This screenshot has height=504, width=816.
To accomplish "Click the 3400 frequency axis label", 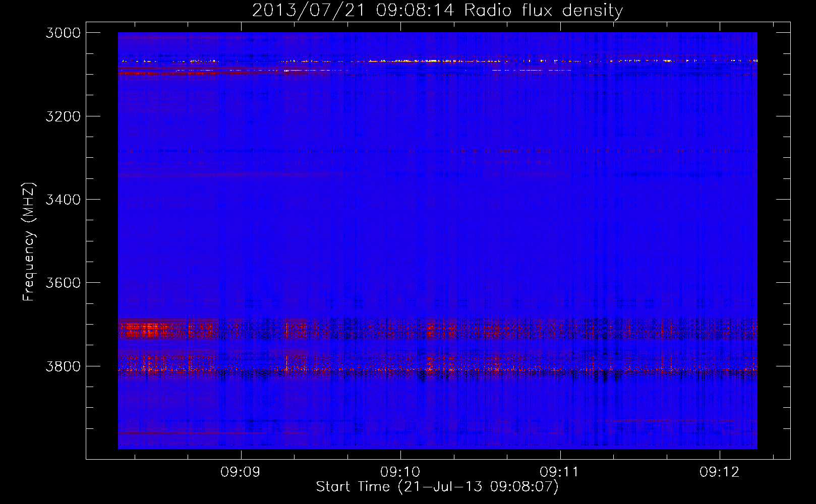I will coord(63,200).
